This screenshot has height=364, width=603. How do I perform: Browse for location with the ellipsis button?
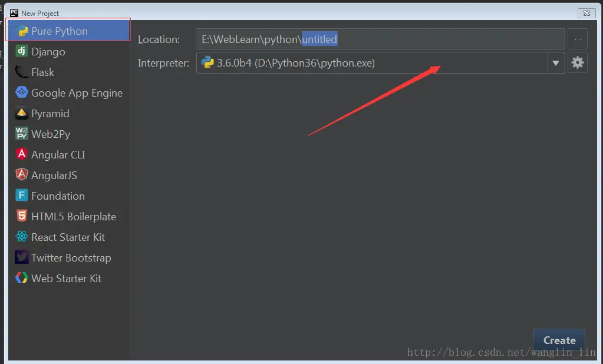(578, 39)
